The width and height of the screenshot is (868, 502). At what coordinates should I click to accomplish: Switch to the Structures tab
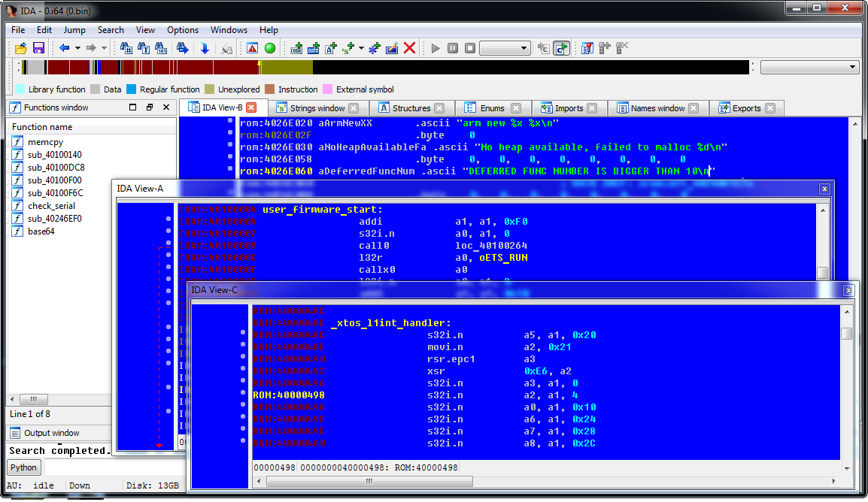pos(411,108)
